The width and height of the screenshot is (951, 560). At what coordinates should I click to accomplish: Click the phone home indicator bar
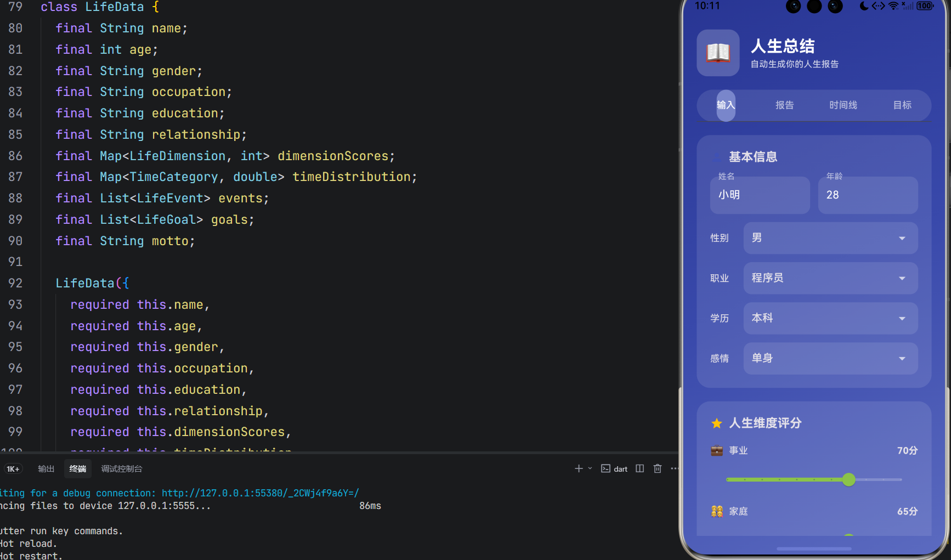point(814,548)
